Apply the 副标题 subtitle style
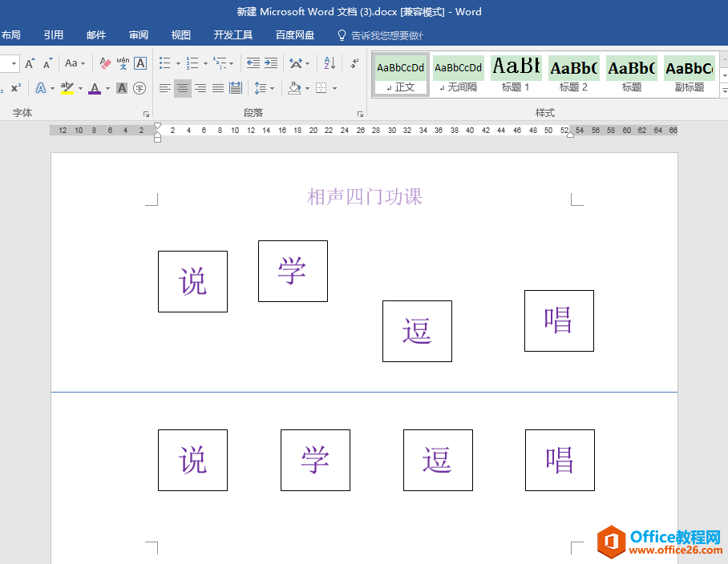Screen dimensions: 728x564 689,75
